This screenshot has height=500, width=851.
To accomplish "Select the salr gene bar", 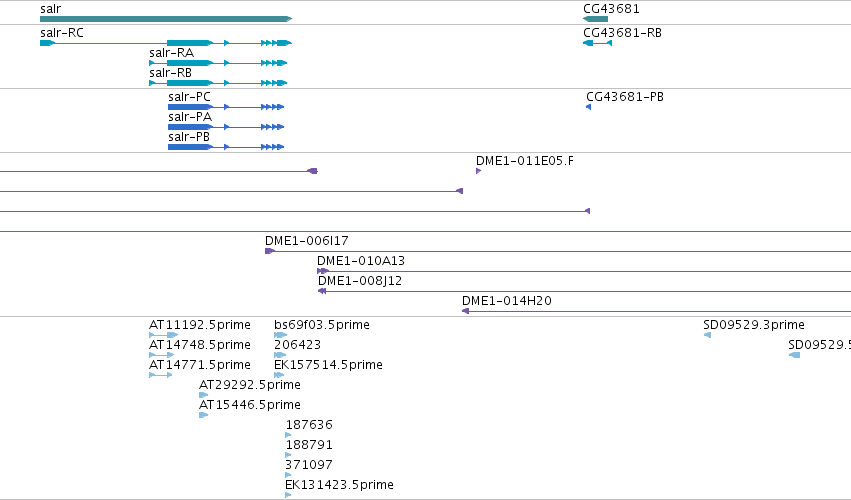I will tap(166, 19).
